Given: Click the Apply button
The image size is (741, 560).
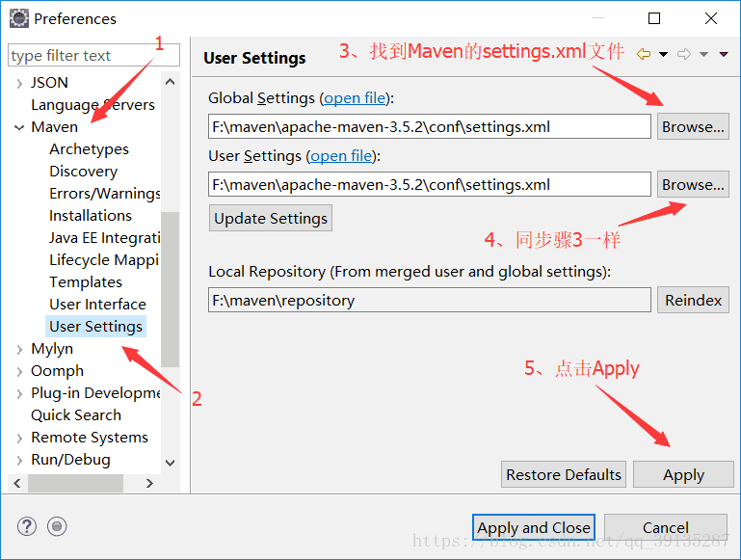Looking at the screenshot, I should pos(683,474).
